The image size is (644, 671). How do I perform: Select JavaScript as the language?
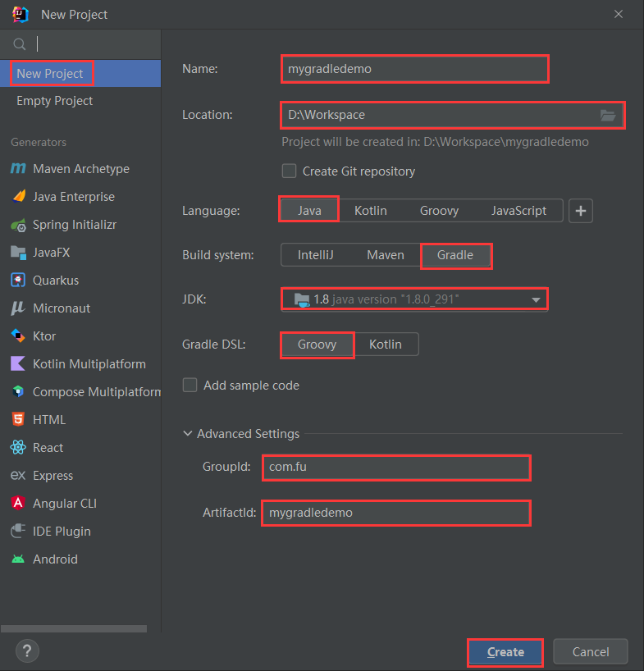518,211
